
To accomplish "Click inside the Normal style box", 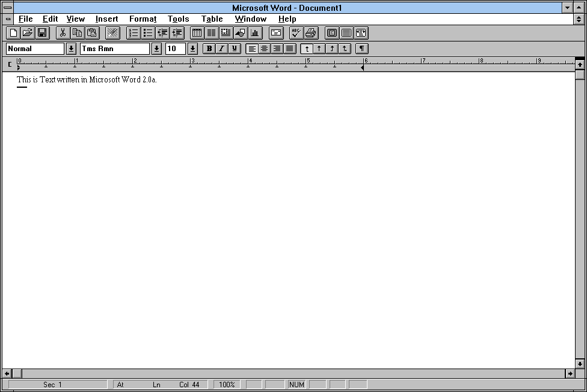I will pyautogui.click(x=35, y=49).
